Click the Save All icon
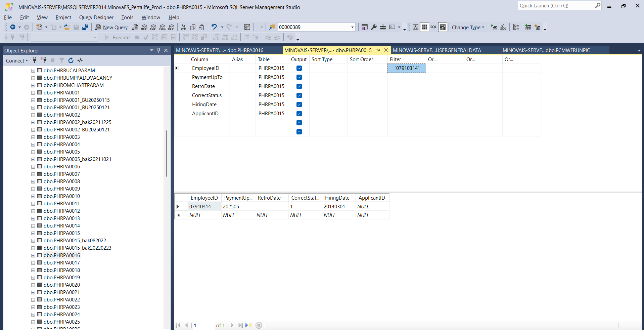The image size is (644, 330). pos(85,27)
